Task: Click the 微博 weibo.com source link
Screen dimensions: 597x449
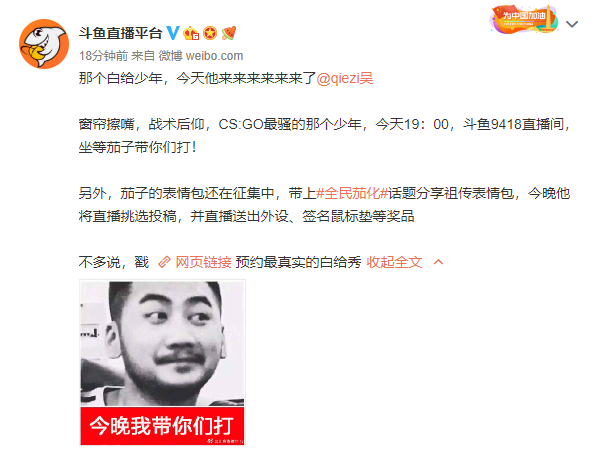Action: click(201, 56)
